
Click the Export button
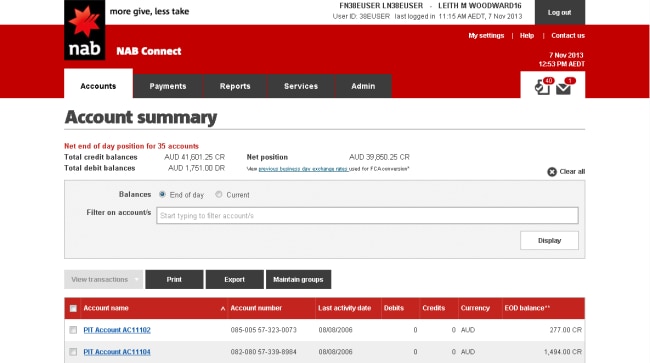235,279
